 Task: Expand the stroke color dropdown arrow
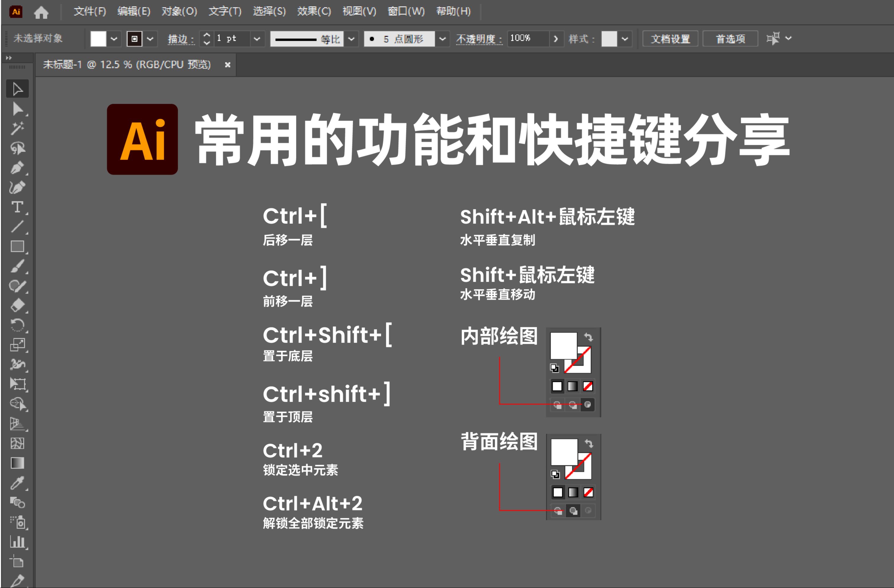tap(150, 39)
